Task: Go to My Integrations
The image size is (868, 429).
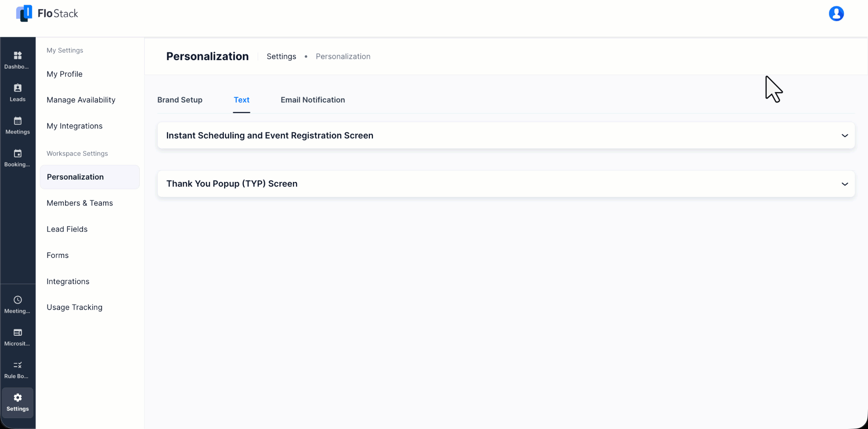Action: click(75, 126)
